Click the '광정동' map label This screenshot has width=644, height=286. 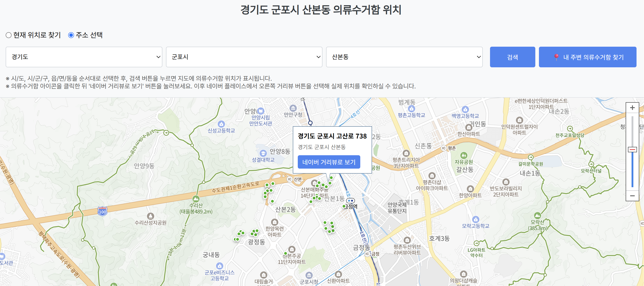tap(256, 242)
